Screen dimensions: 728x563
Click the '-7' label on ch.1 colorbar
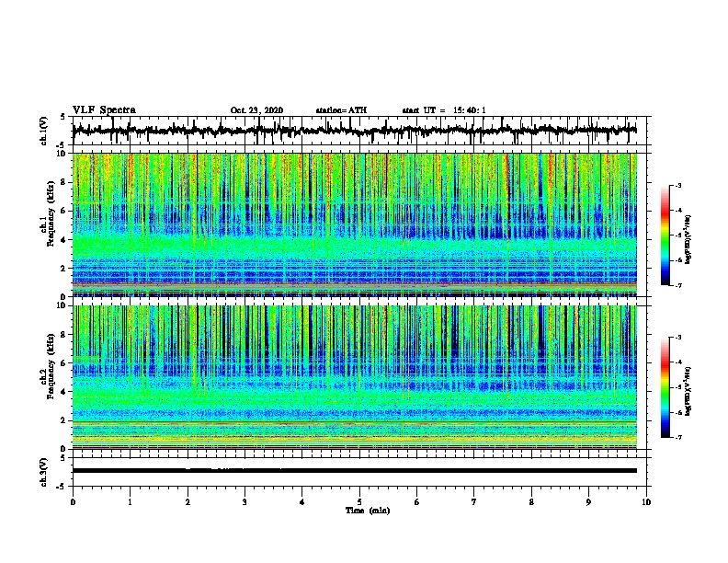click(678, 285)
